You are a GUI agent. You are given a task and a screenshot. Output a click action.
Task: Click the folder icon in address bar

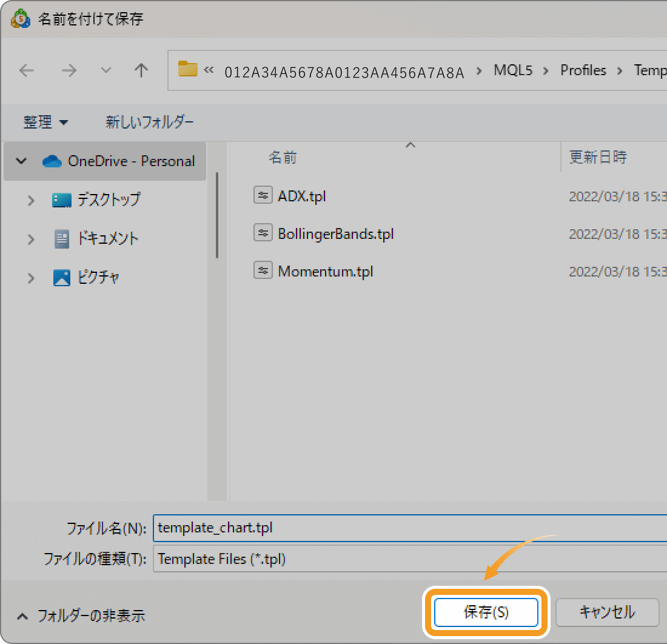[187, 69]
